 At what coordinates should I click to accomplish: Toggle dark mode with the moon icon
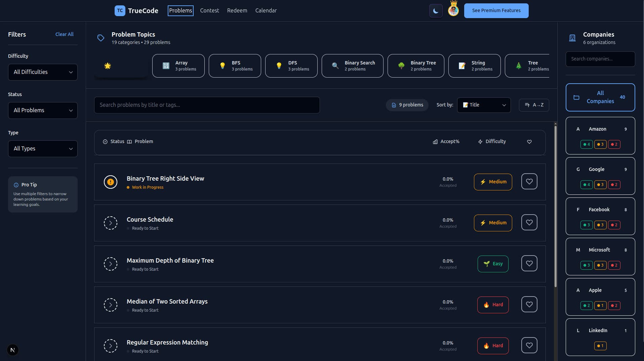436,10
